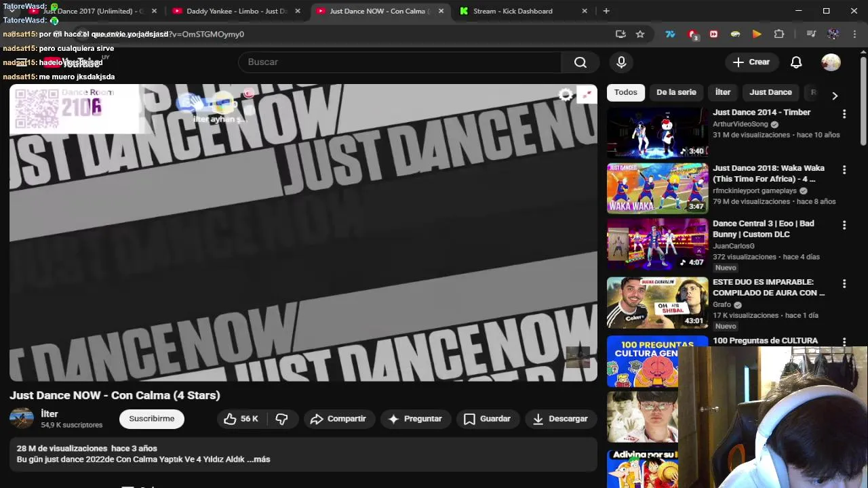
Task: Open a new browser tab with plus
Action: tap(606, 11)
